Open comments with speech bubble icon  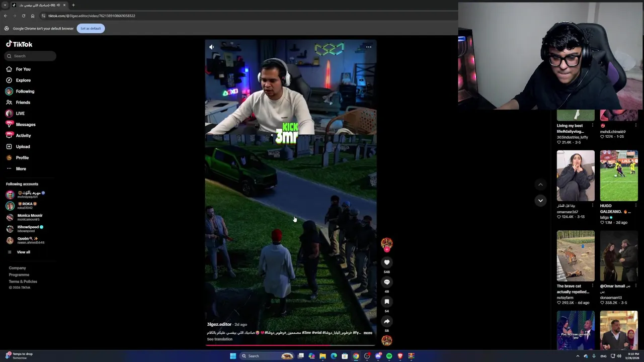pyautogui.click(x=387, y=282)
